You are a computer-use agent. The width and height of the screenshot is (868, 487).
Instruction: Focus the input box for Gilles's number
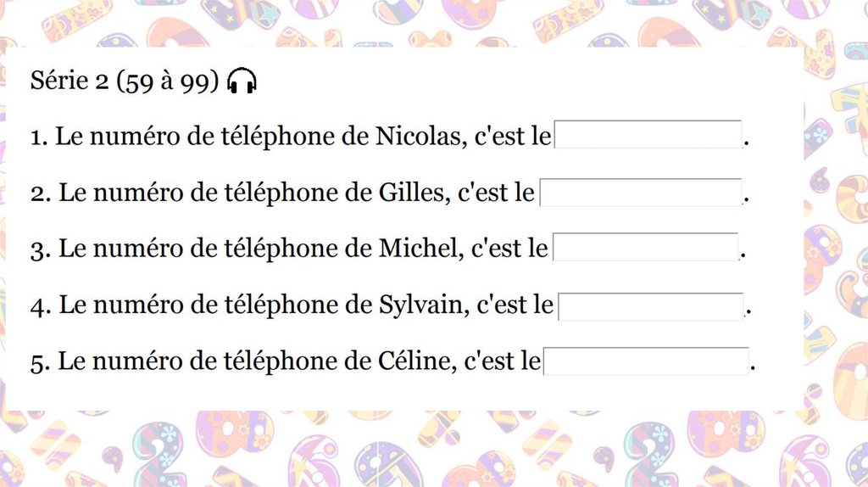(x=641, y=193)
